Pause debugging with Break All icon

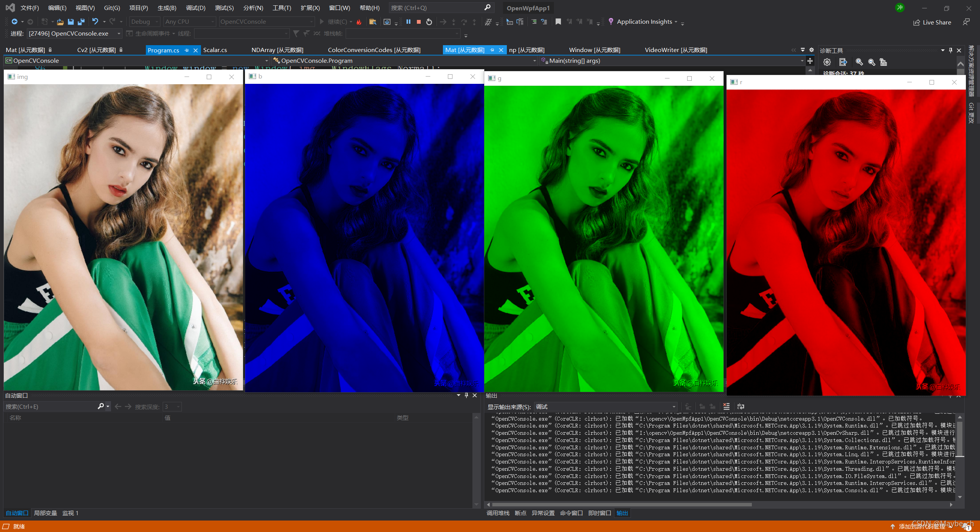click(x=408, y=22)
